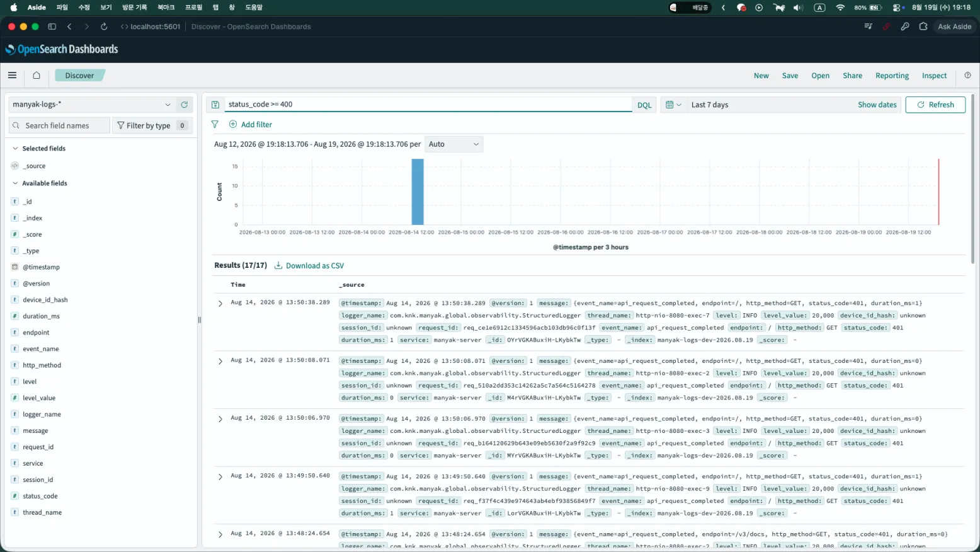Open macOS Control Center icon

click(897, 8)
